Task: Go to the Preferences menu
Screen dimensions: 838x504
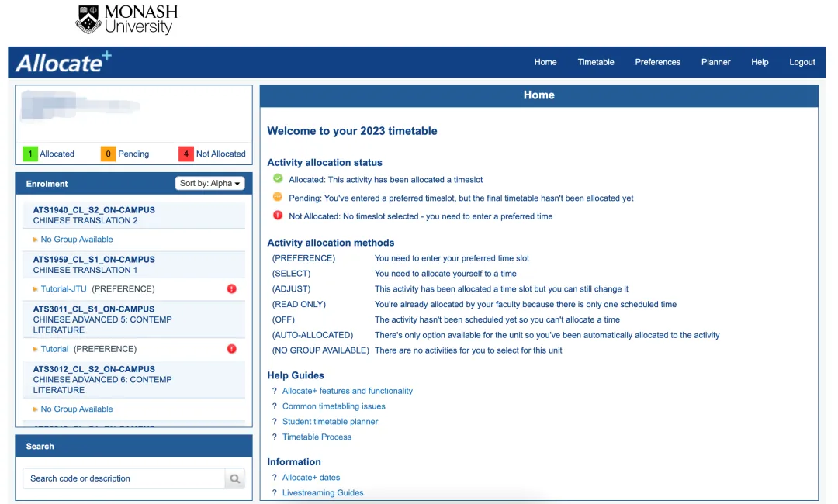Action: tap(657, 62)
